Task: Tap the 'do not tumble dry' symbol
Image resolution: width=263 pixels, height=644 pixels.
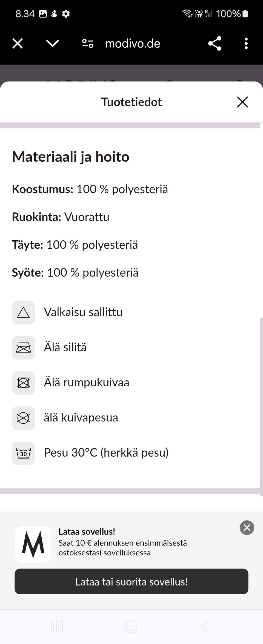Action: pos(23,383)
